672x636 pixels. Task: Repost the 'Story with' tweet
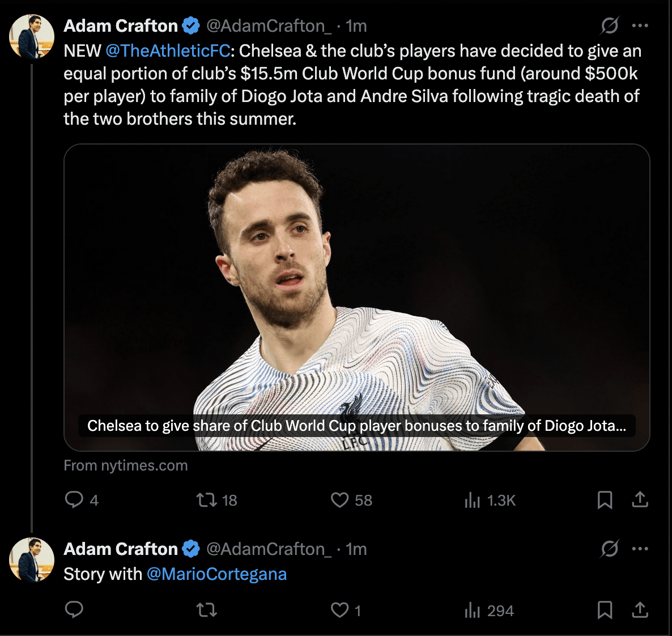point(207,610)
